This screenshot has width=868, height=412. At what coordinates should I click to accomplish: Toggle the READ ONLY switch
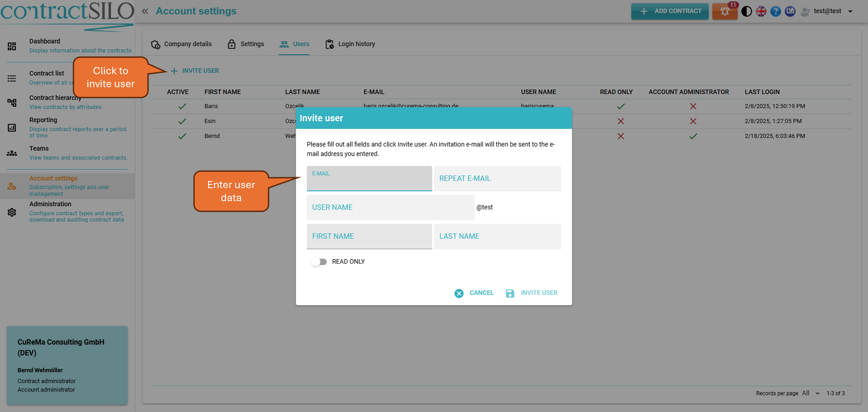[x=319, y=261]
